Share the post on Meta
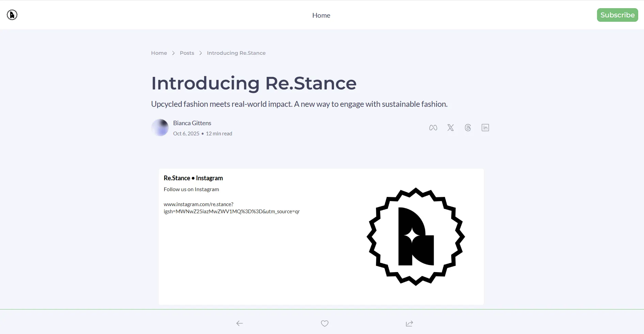 tap(433, 128)
